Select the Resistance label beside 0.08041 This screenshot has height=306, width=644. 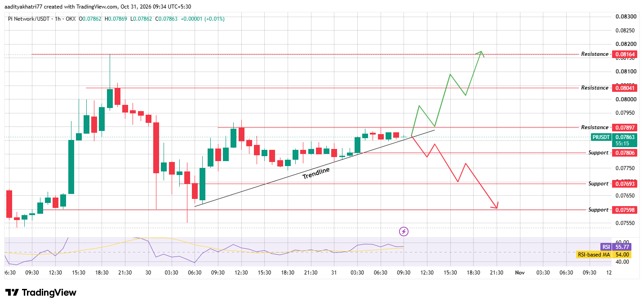coord(595,88)
